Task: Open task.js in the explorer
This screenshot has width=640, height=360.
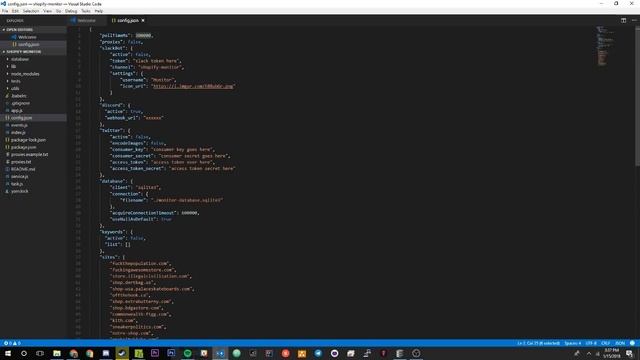Action: pos(33,184)
